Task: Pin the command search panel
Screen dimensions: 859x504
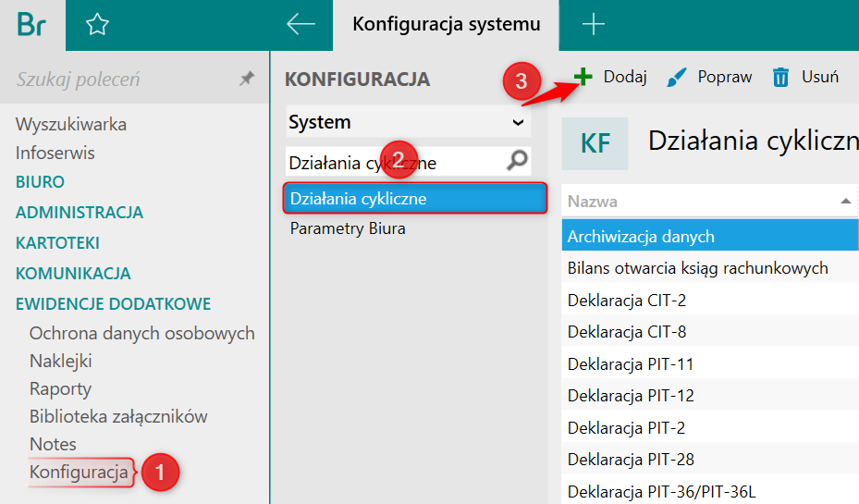Action: tap(247, 79)
